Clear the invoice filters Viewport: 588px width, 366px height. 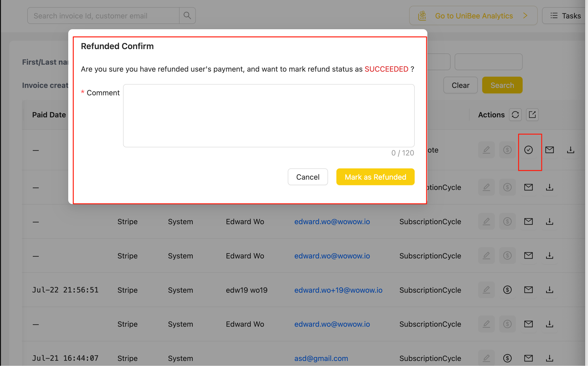[x=460, y=85]
